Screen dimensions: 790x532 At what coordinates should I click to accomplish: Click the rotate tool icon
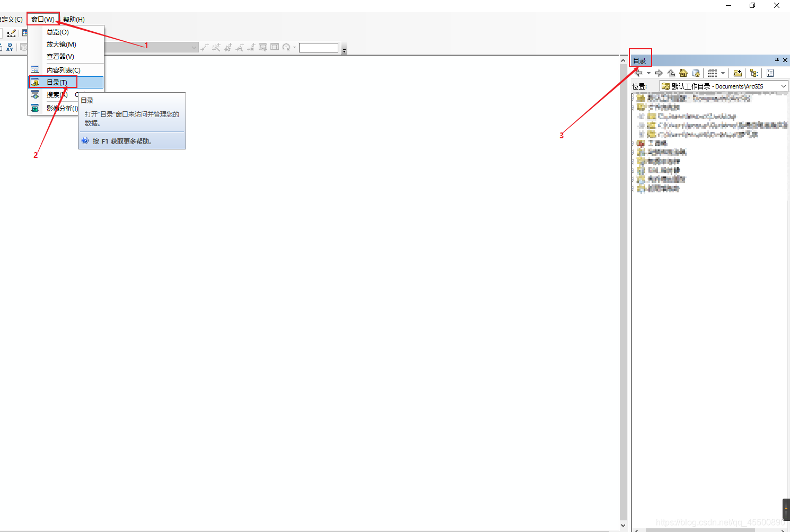click(286, 47)
